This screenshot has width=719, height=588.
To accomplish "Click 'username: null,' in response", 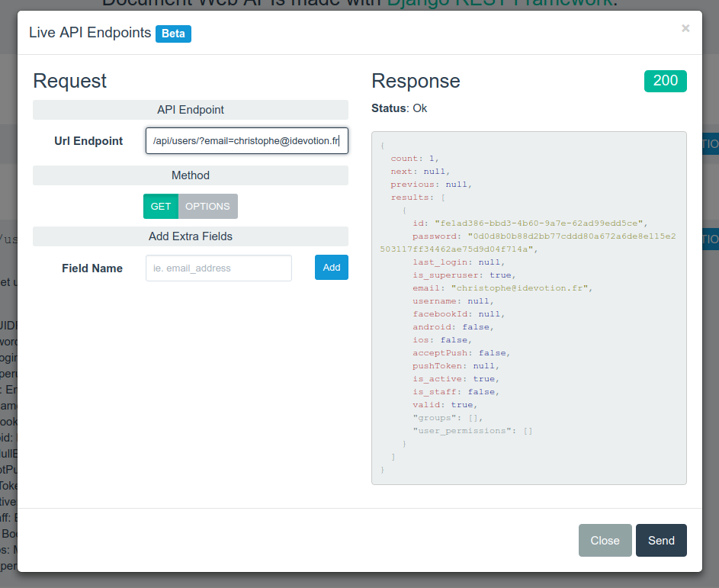I will [453, 301].
